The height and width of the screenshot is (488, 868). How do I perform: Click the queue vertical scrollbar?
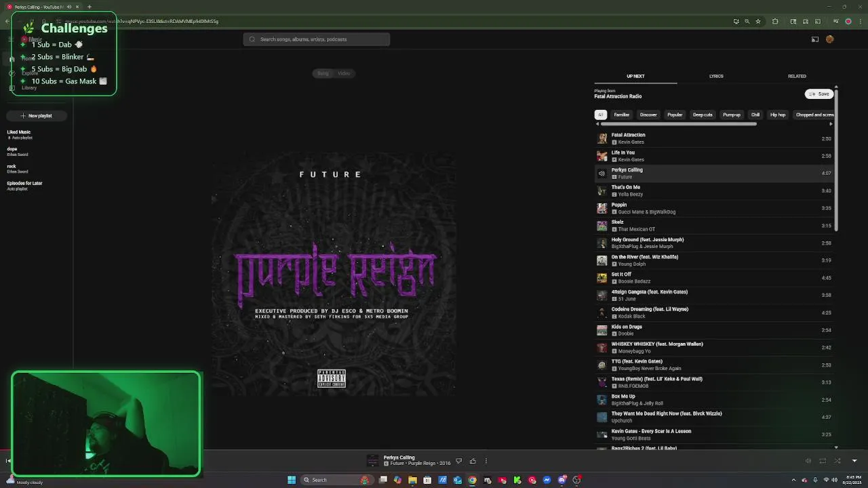coord(837,161)
